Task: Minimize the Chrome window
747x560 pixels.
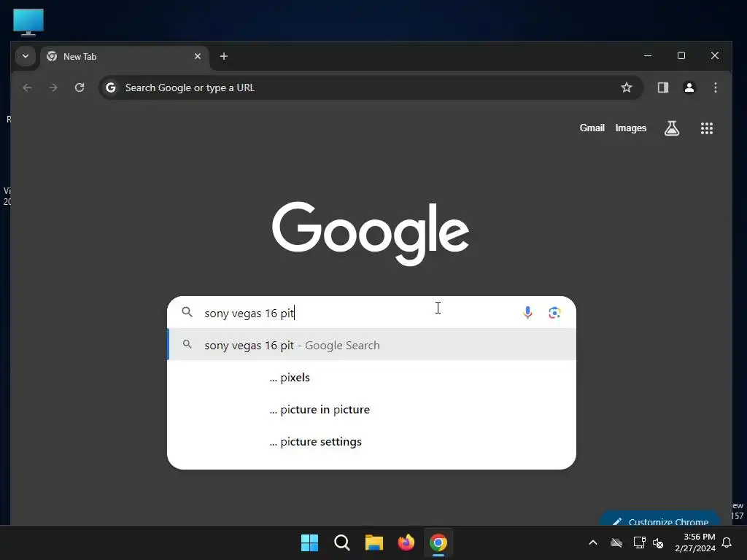Action: pos(648,55)
